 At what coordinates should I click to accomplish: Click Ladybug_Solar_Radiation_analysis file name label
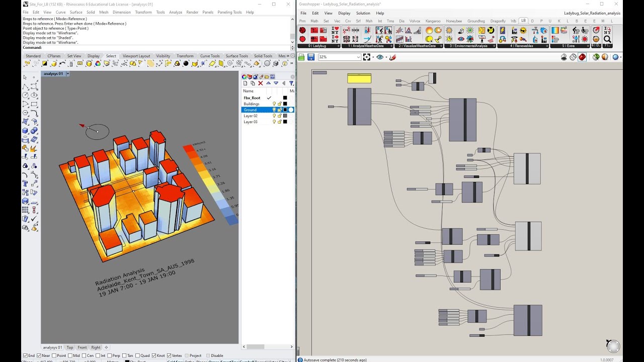click(x=592, y=13)
